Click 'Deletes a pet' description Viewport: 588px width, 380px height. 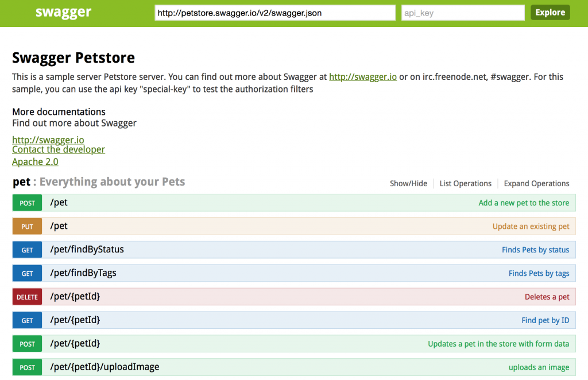547,297
